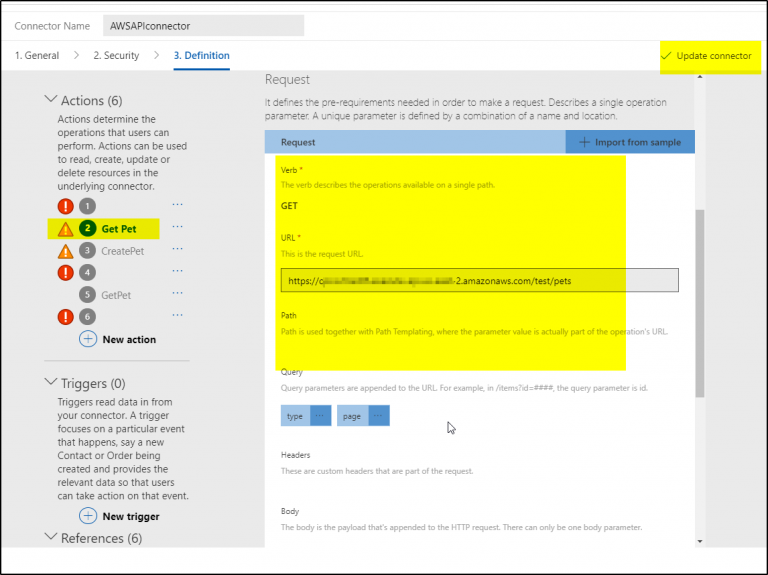Click the warning triangle beside CreatePet
768x575 pixels.
pyautogui.click(x=65, y=251)
